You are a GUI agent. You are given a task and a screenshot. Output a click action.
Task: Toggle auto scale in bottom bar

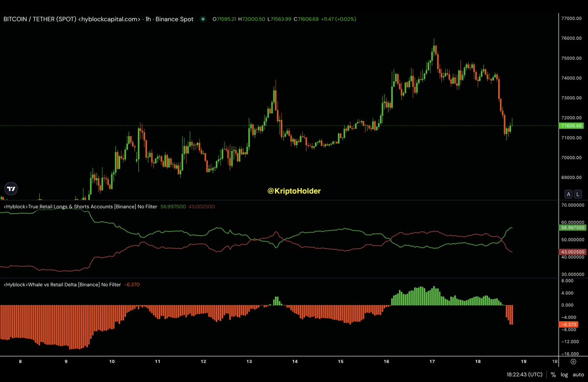578,375
